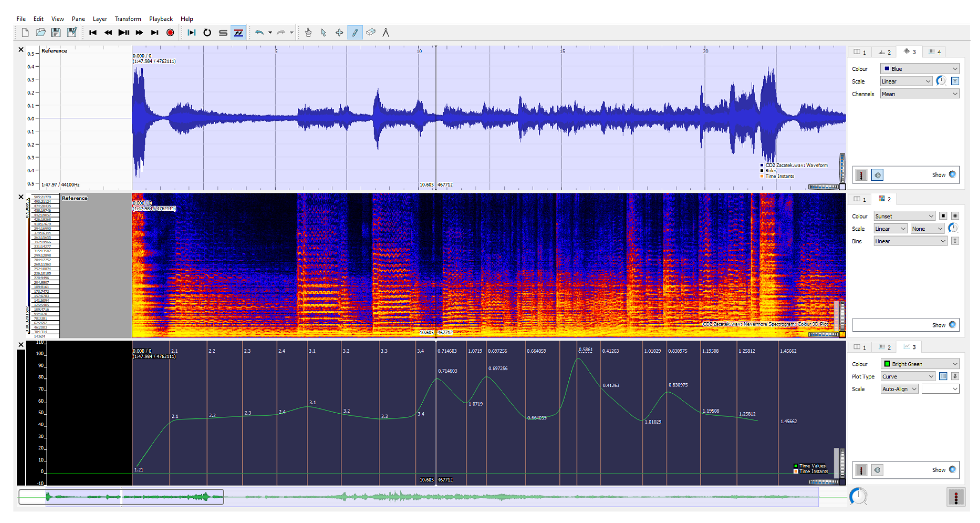Click Show toggle in spectrogram layer panel

click(x=952, y=325)
